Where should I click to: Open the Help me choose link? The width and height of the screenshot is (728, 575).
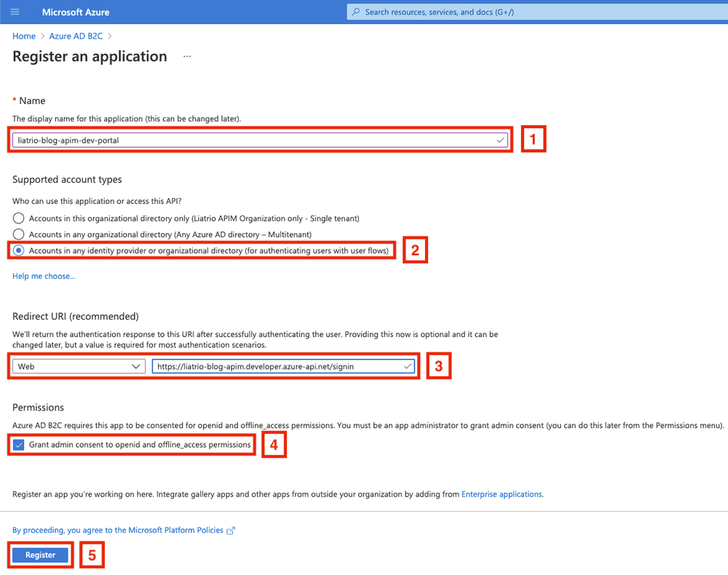coord(44,276)
